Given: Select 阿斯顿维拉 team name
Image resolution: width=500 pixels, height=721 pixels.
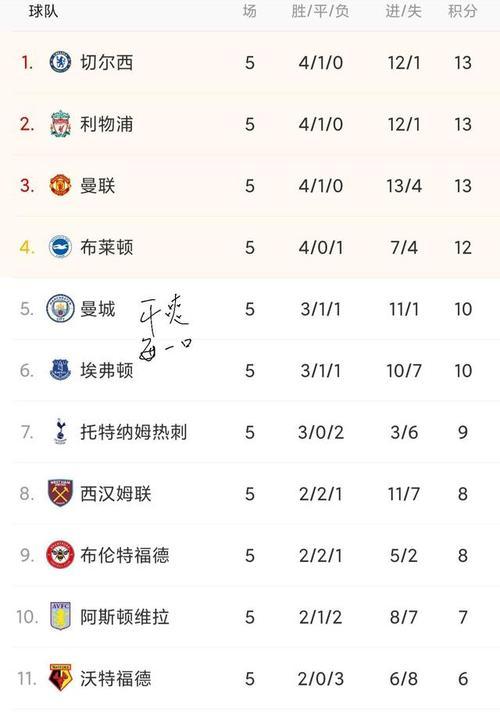Looking at the screenshot, I should coord(125,617).
